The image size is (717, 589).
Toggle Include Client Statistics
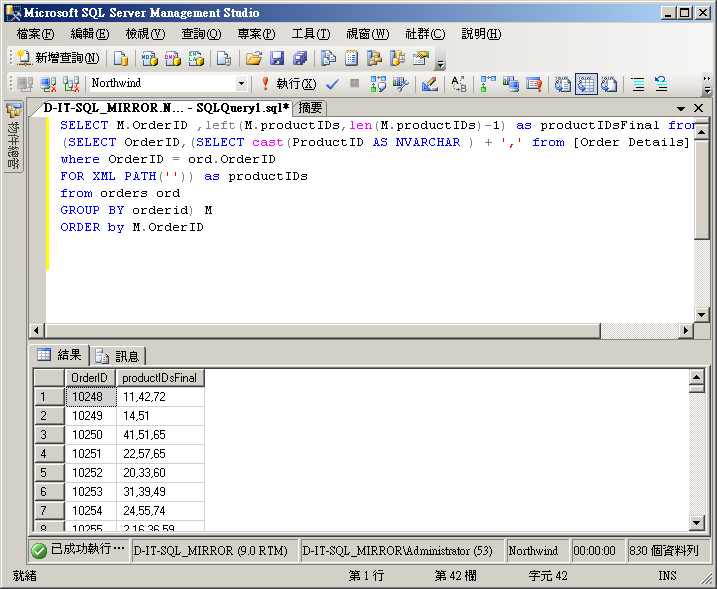pos(510,84)
